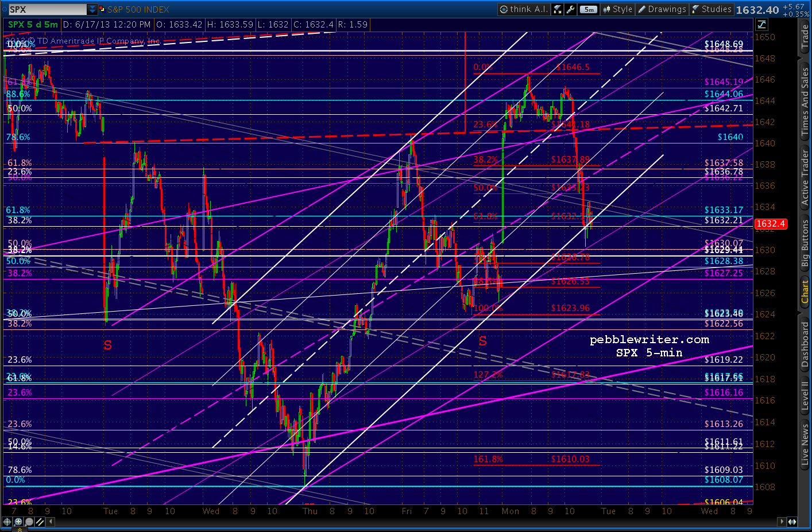
Task: Click the think A.I. button
Action: 524,9
